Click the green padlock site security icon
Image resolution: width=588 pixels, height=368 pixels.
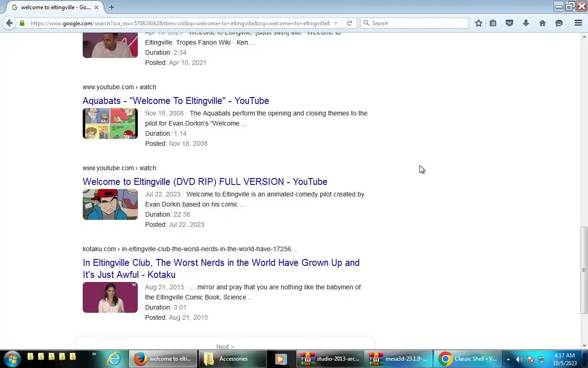pos(22,23)
